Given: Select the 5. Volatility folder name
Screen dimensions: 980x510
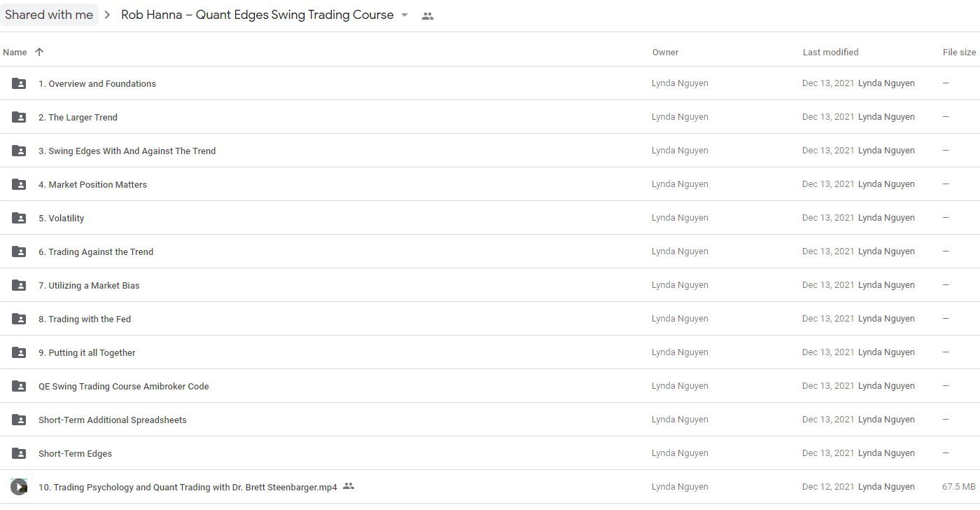Looking at the screenshot, I should tap(61, 218).
